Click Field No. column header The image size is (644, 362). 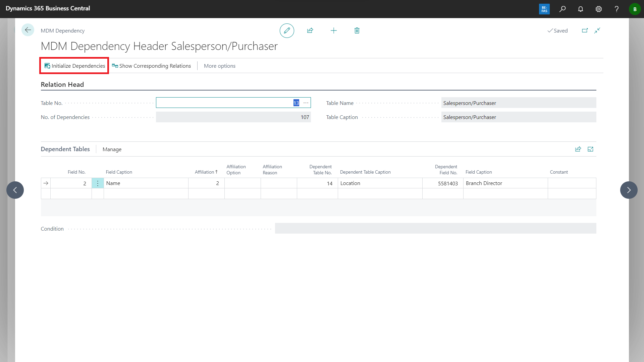(76, 172)
